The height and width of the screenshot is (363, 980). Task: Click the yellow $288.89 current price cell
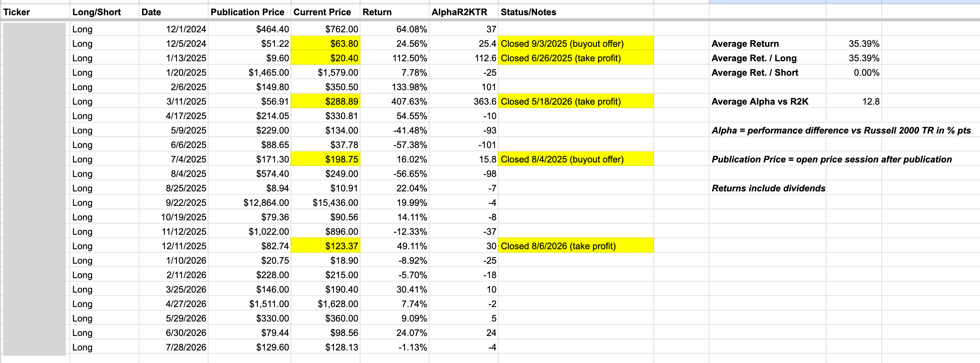point(326,101)
